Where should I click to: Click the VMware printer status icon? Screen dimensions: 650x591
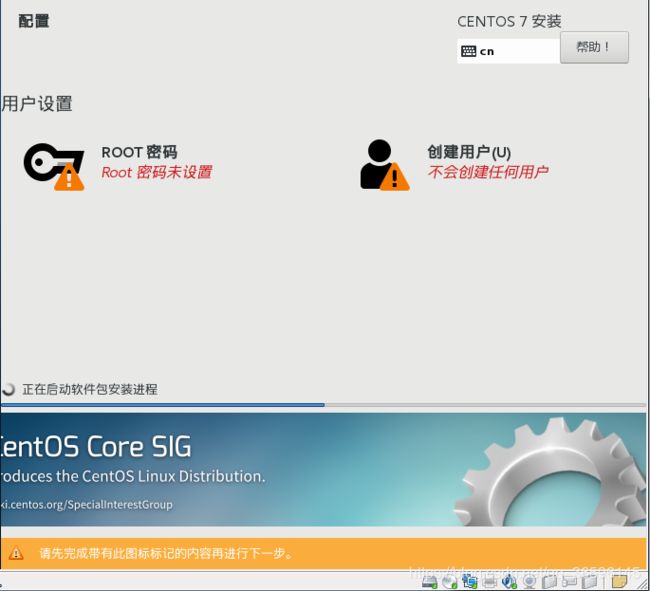click(x=490, y=582)
